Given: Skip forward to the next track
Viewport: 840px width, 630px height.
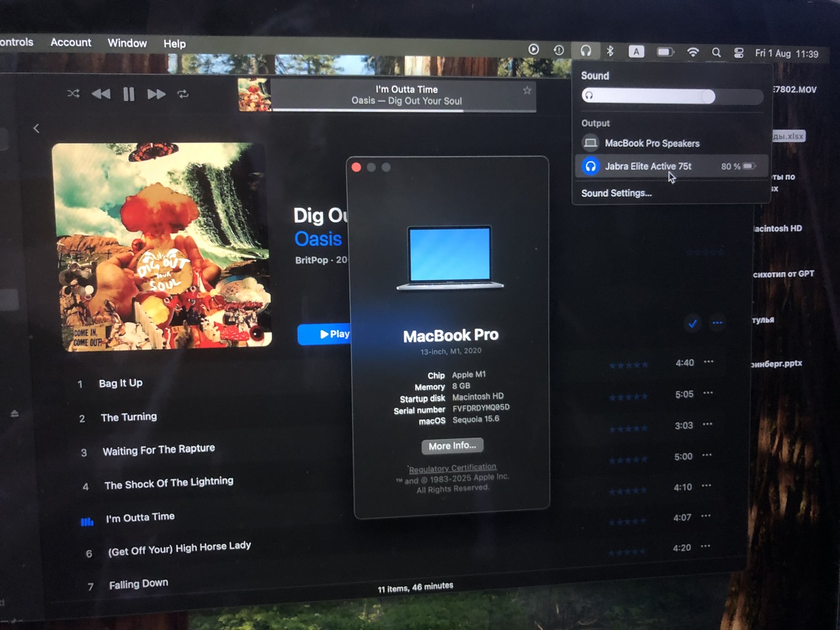Looking at the screenshot, I should pos(156,94).
